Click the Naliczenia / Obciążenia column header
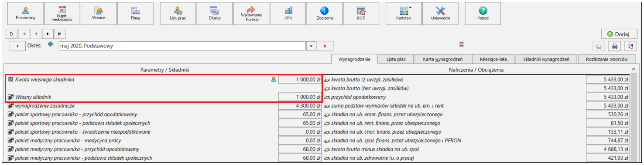The image size is (644, 165). (x=476, y=70)
